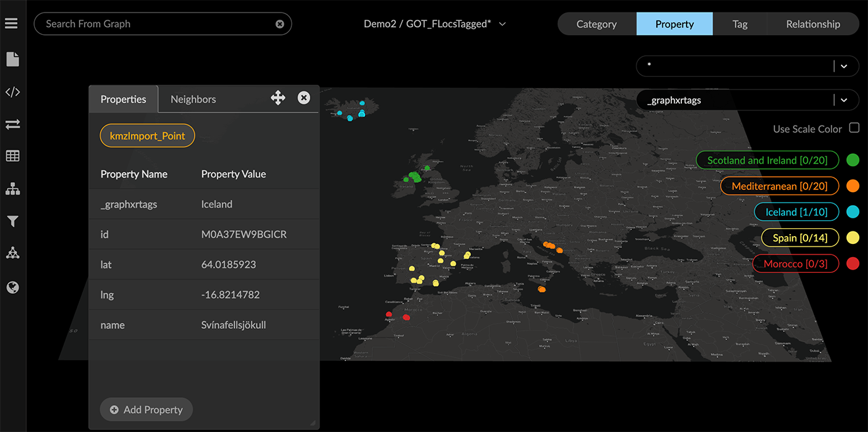Open the asterisk category dropdown
868x432 pixels.
(844, 66)
